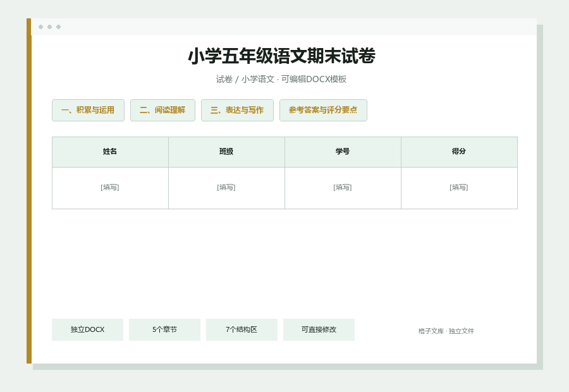
Task: Click the [填写] field under 学号
Action: click(x=343, y=188)
